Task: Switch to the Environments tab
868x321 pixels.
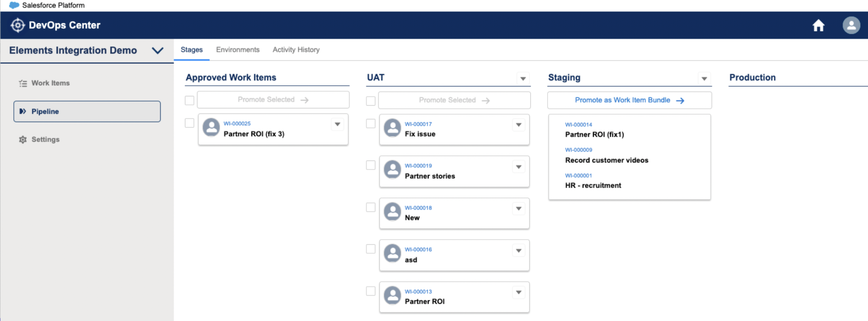Action: 238,50
